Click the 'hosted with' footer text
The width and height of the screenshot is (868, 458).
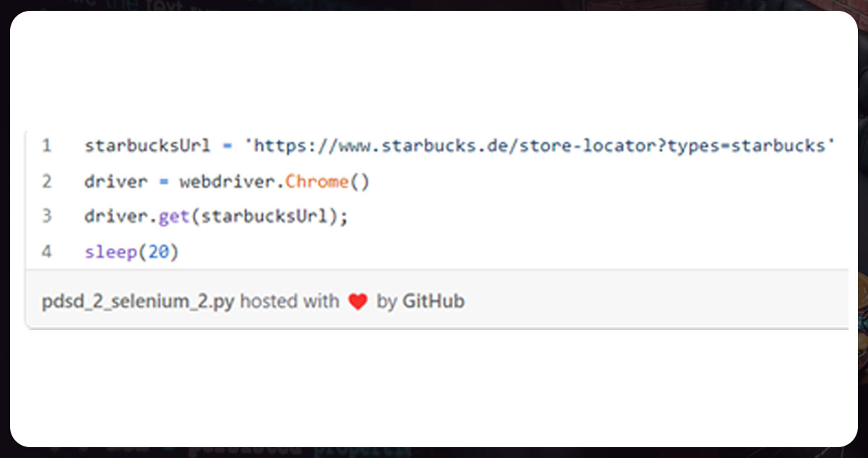289,301
